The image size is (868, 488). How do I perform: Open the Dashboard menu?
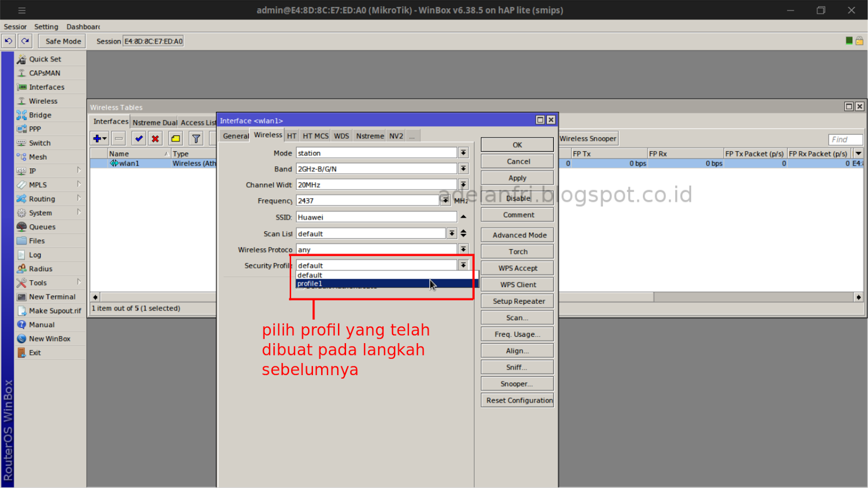coord(83,27)
